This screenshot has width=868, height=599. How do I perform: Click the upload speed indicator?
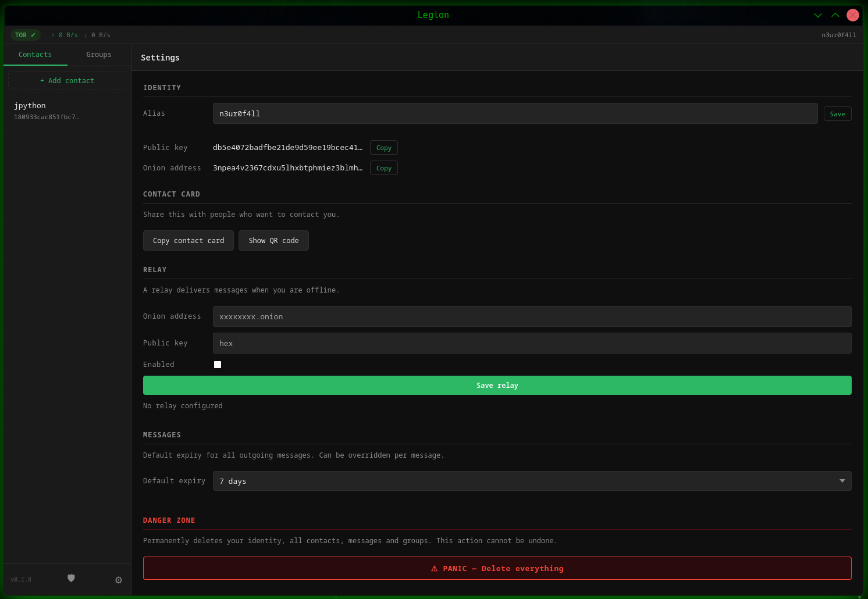click(65, 35)
